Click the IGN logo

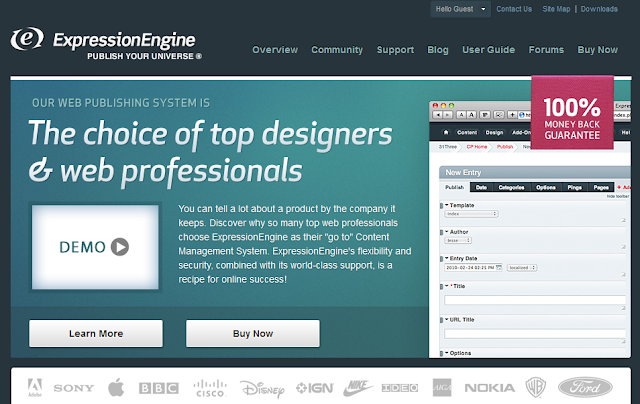coord(315,388)
